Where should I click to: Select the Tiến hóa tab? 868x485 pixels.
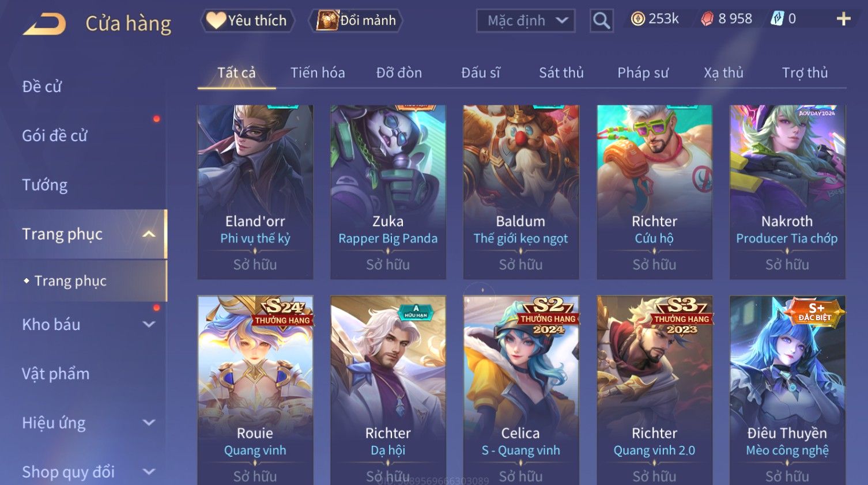point(318,73)
